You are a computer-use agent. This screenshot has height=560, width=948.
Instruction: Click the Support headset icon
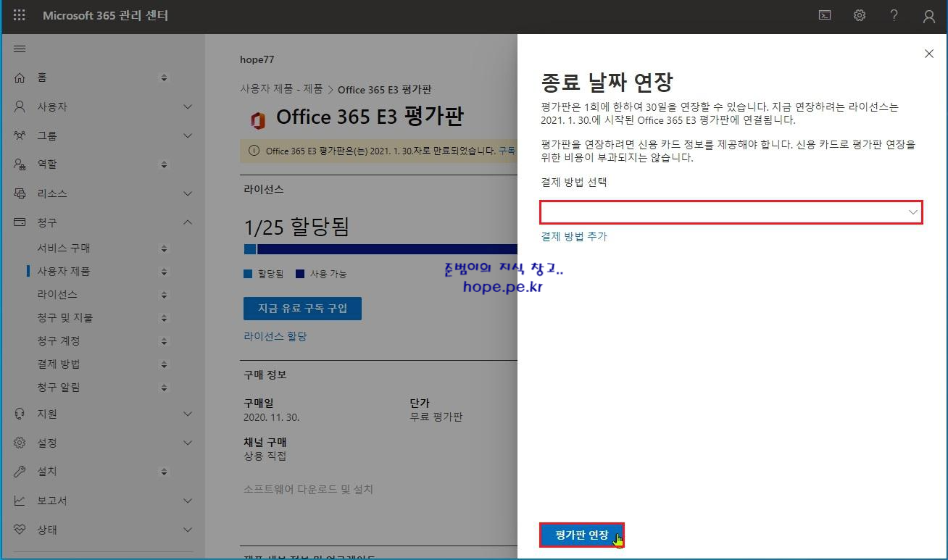click(20, 414)
